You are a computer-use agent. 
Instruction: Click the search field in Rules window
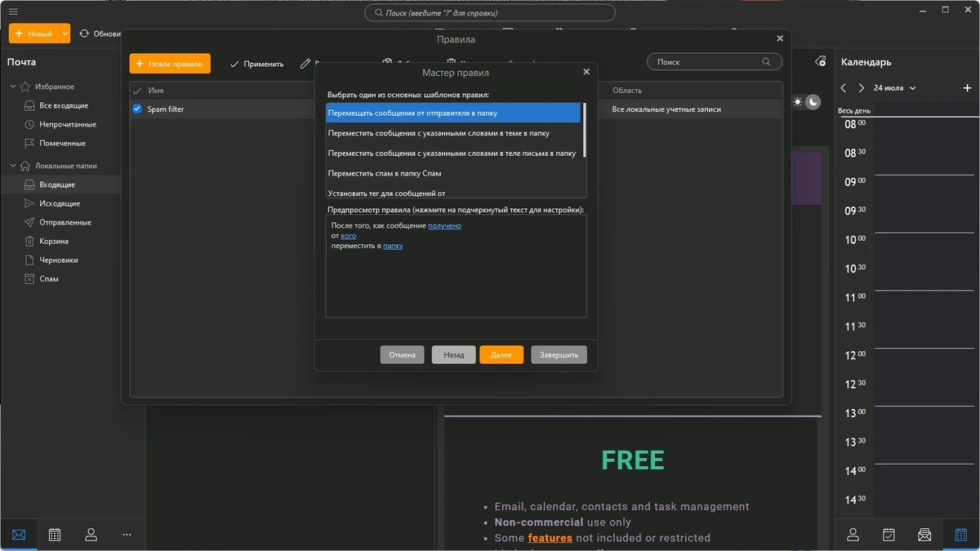[x=714, y=61]
